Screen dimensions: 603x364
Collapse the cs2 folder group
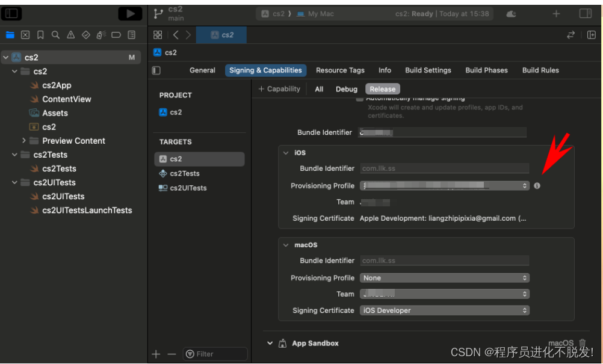click(x=14, y=71)
